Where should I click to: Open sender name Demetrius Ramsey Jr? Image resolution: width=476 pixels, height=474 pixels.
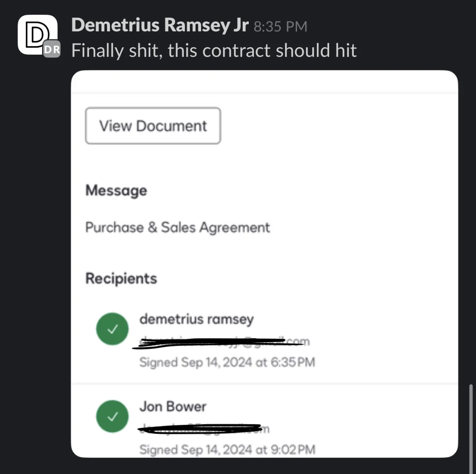(160, 25)
